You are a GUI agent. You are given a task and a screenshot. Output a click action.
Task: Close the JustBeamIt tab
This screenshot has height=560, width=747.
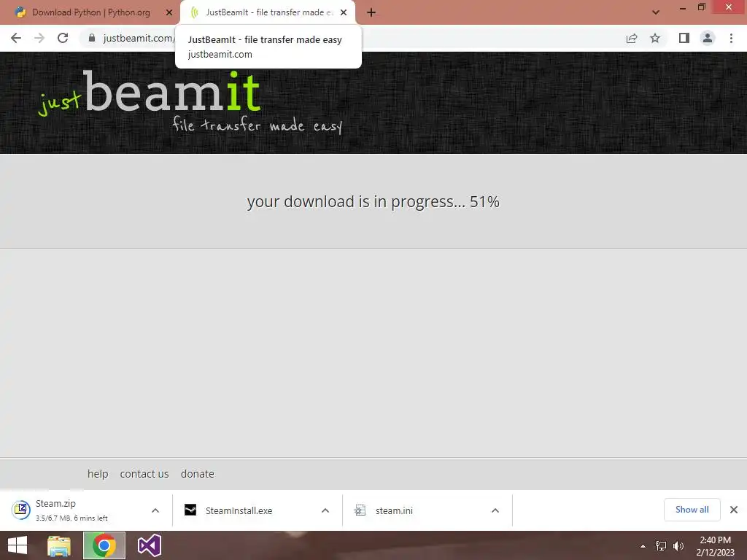(x=344, y=12)
